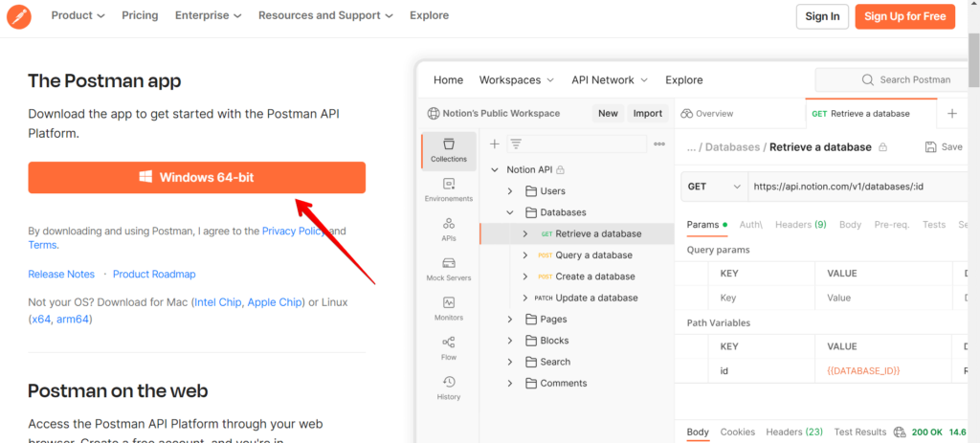
Task: Click the page vertical scrollbar thumb
Action: (x=973, y=60)
